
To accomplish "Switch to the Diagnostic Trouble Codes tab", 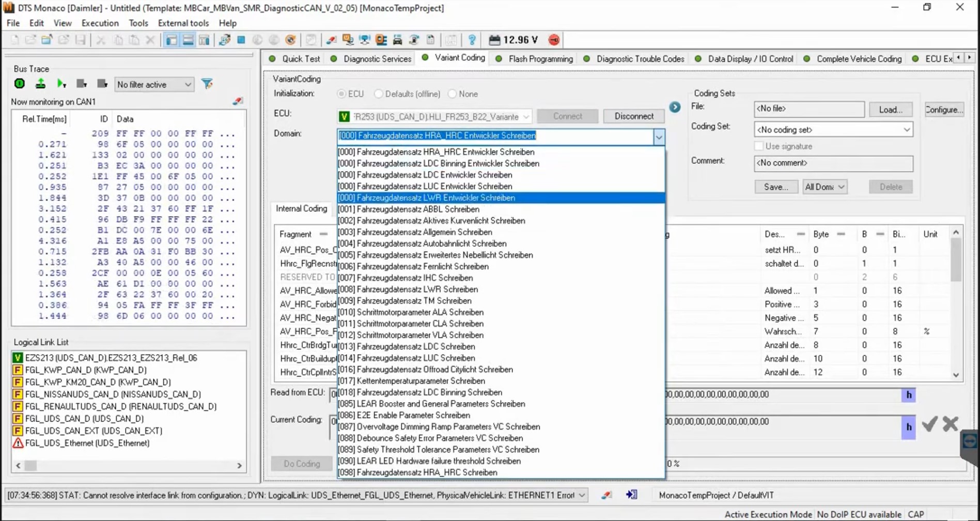I will coord(634,58).
